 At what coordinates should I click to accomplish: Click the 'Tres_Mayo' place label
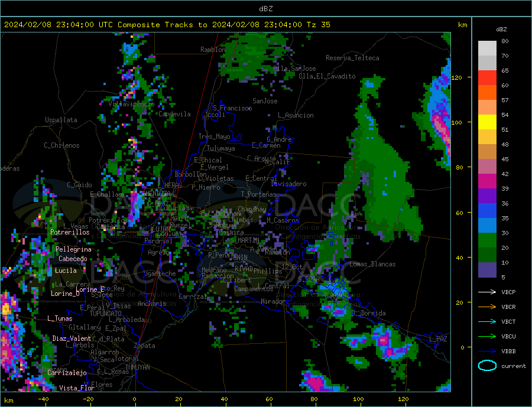click(214, 136)
